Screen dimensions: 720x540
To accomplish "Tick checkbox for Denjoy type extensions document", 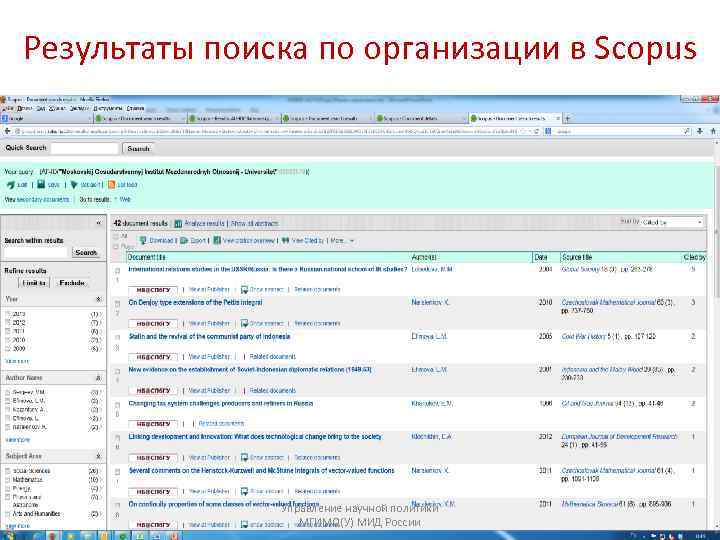I will pos(117,304).
